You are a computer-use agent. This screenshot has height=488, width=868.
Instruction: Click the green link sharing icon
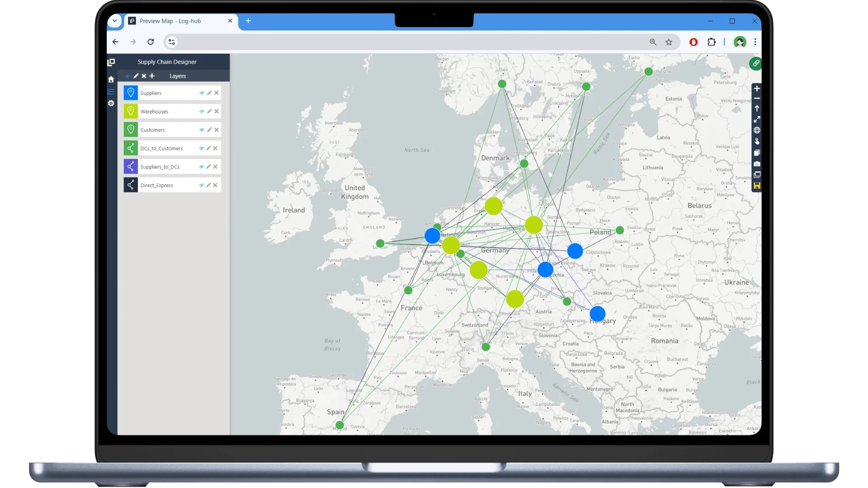[756, 63]
